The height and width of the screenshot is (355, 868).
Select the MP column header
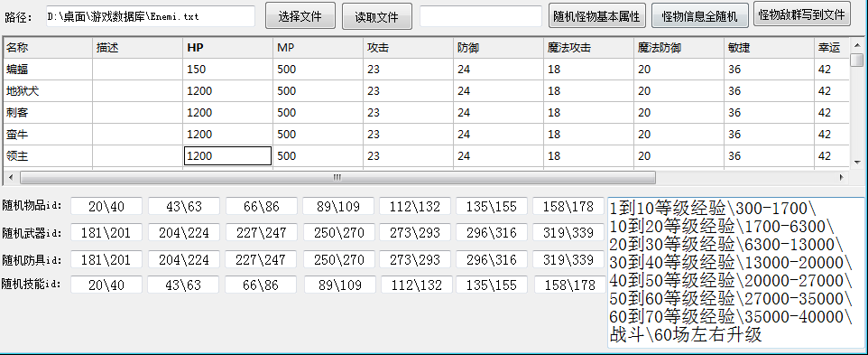(318, 48)
